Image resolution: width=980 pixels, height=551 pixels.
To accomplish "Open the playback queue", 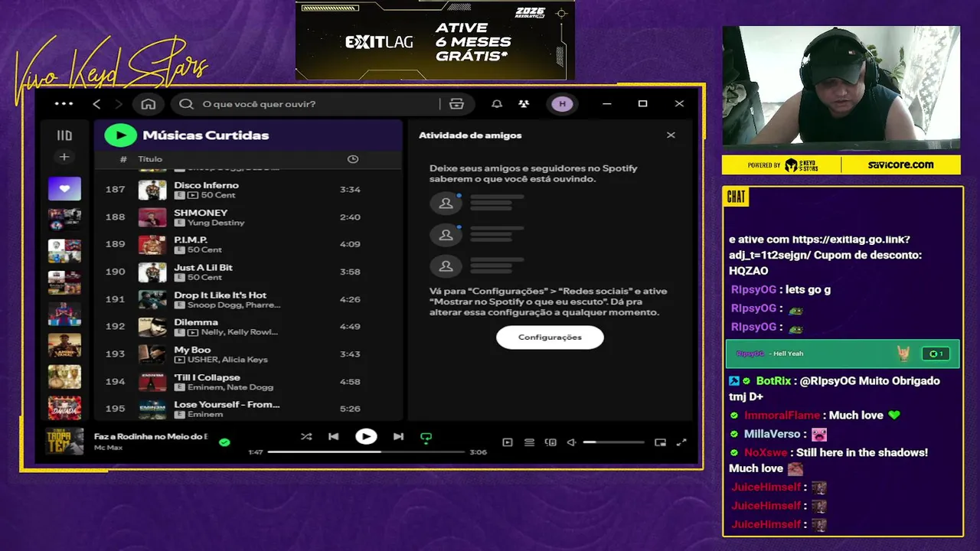I will pyautogui.click(x=529, y=442).
